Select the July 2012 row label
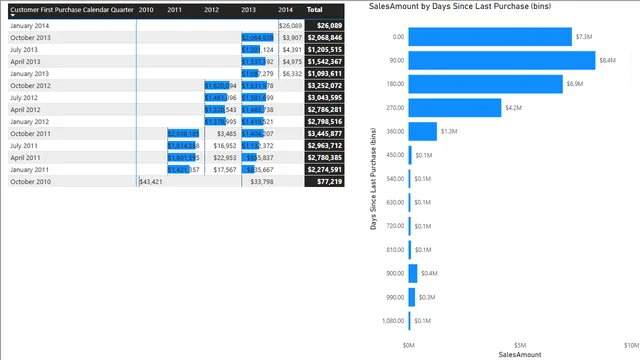Viewport: 640px width, 360px height. click(x=24, y=98)
